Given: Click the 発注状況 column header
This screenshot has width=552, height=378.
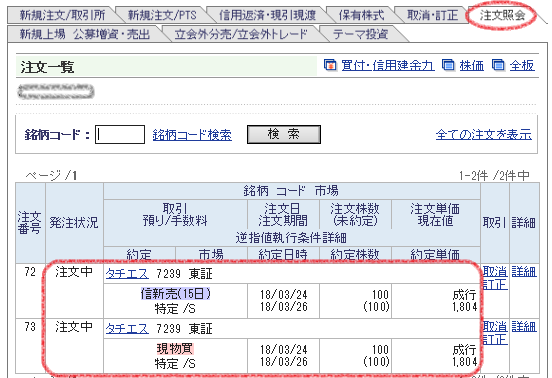Looking at the screenshot, I should click(74, 223).
